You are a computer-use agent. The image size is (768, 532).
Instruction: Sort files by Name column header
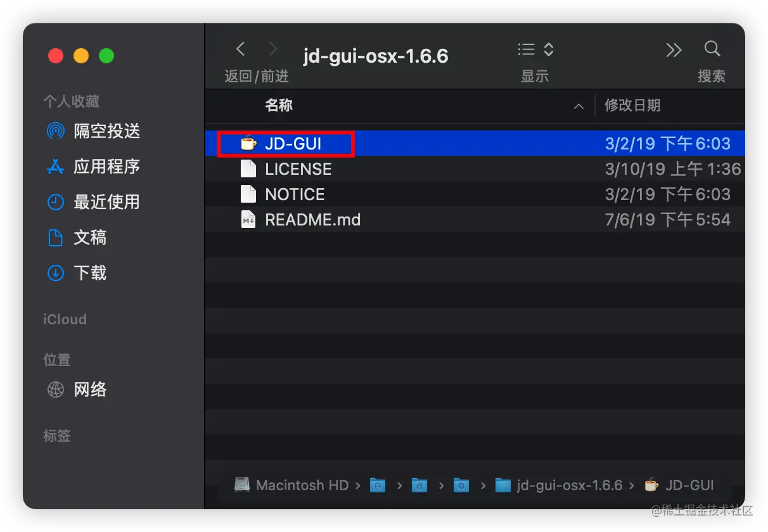tap(279, 105)
